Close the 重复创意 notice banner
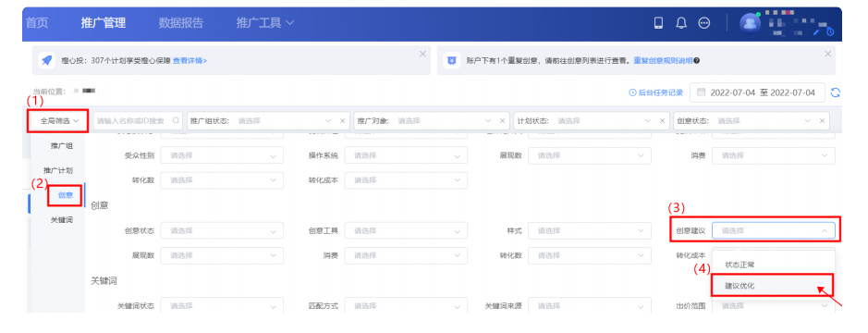 [828, 54]
